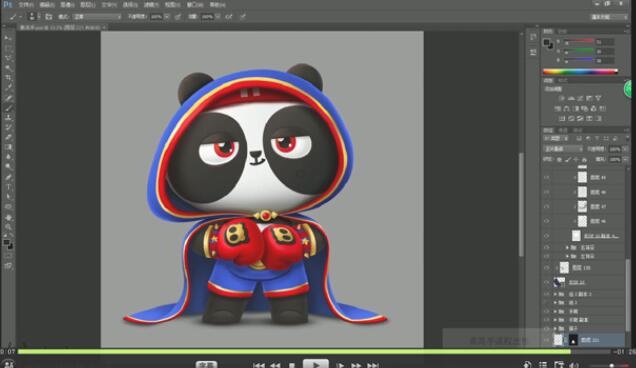The image size is (636, 368).
Task: Open the 文件 (File) menu
Action: (26, 5)
